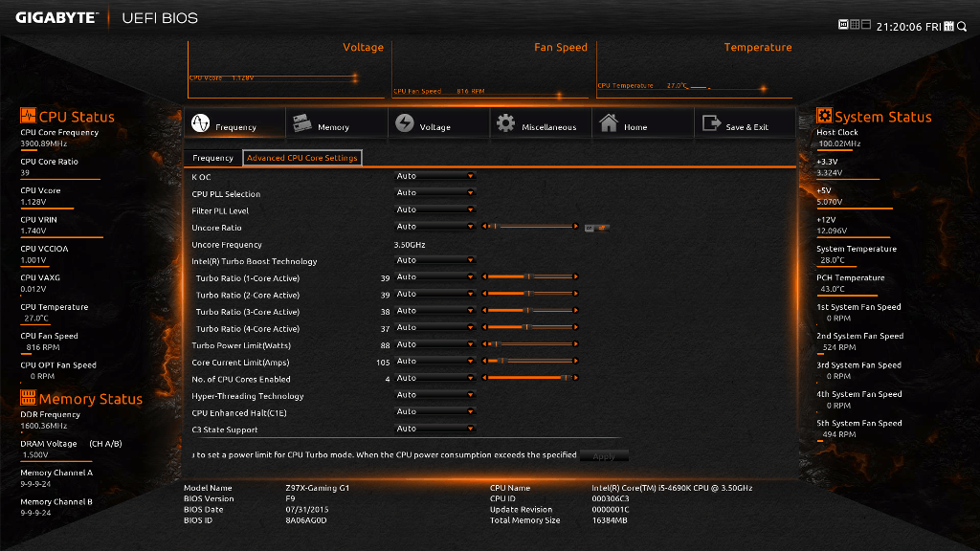The height and width of the screenshot is (551, 980).
Task: Select the Advanced CPU Core Settings tab
Action: tap(301, 158)
